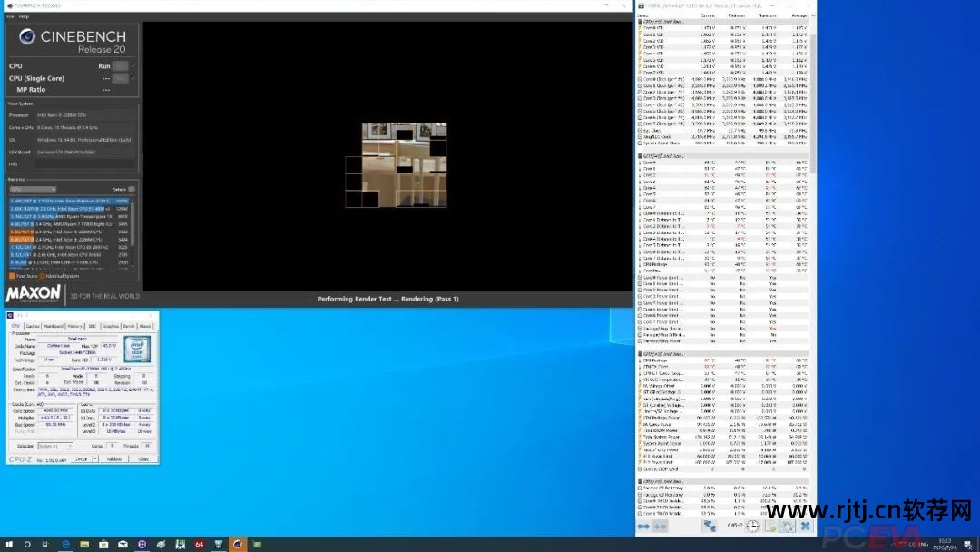
Task: Select the AMD Ryzen Threadripper ranking row
Action: [69, 216]
